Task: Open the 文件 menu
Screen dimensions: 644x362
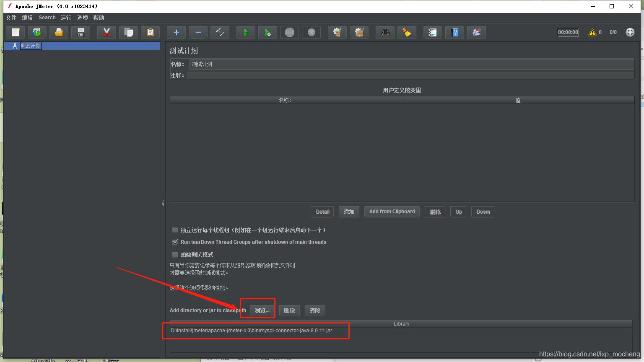Action: 11,18
